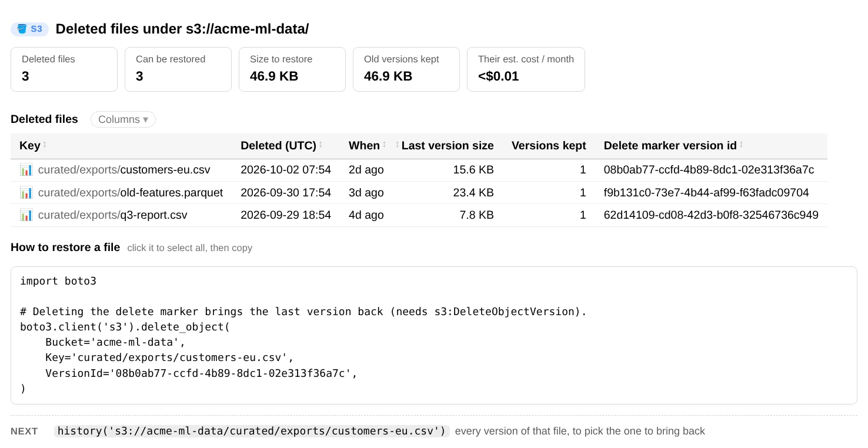Sort table by the Key column arrows
This screenshot has height=448, width=868.
click(45, 145)
